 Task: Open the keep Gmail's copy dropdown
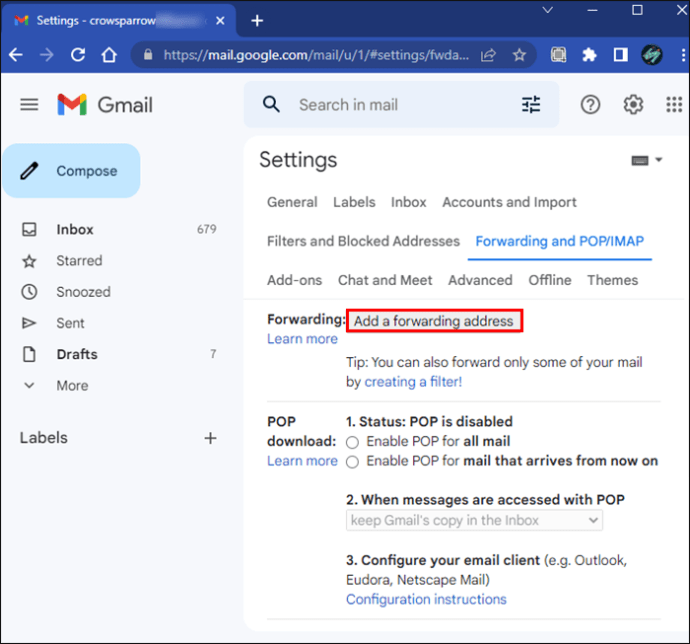coord(474,520)
